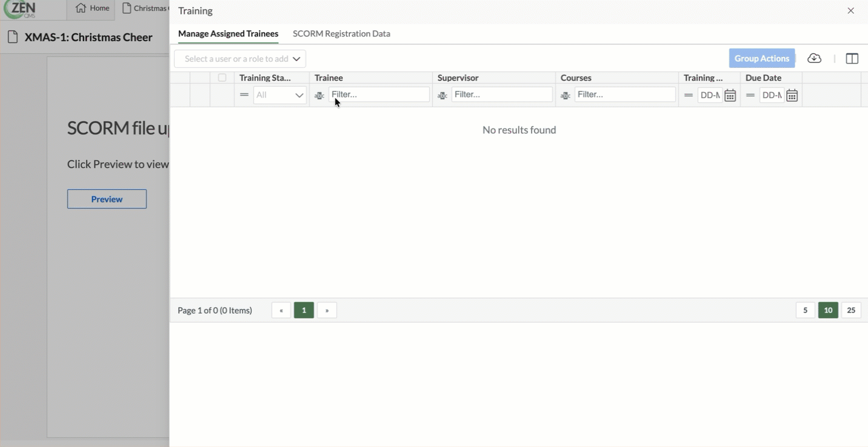This screenshot has height=447, width=868.
Task: Click 'XMAS-1: Christmas Cheer' title
Action: [88, 37]
